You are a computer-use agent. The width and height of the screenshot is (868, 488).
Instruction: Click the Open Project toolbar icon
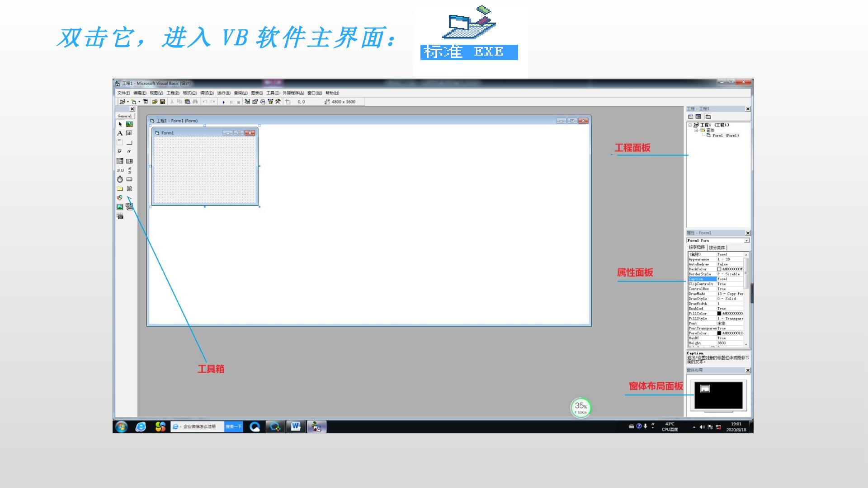click(155, 102)
